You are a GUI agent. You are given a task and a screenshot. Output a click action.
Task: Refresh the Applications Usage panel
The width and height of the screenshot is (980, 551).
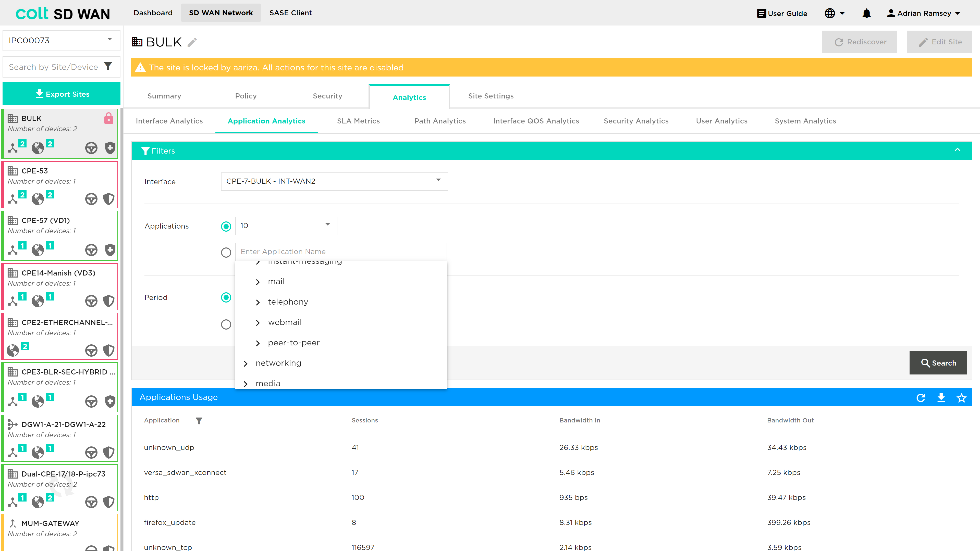click(921, 398)
